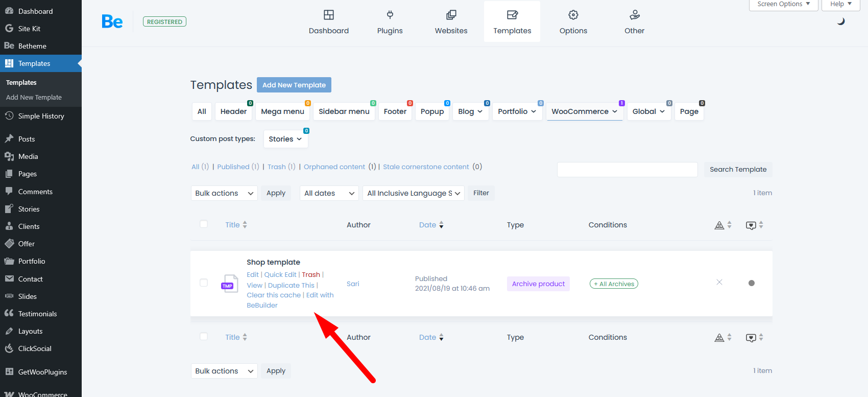Sort by Date in the top table header
The width and height of the screenshot is (868, 397).
(x=431, y=225)
